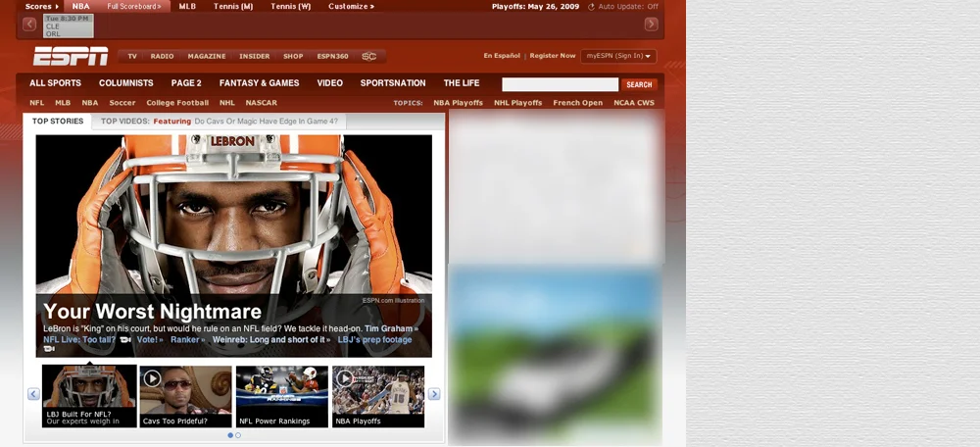Viewport: 980px width, 447px height.
Task: Open LBJ's prep footage link
Action: click(375, 340)
